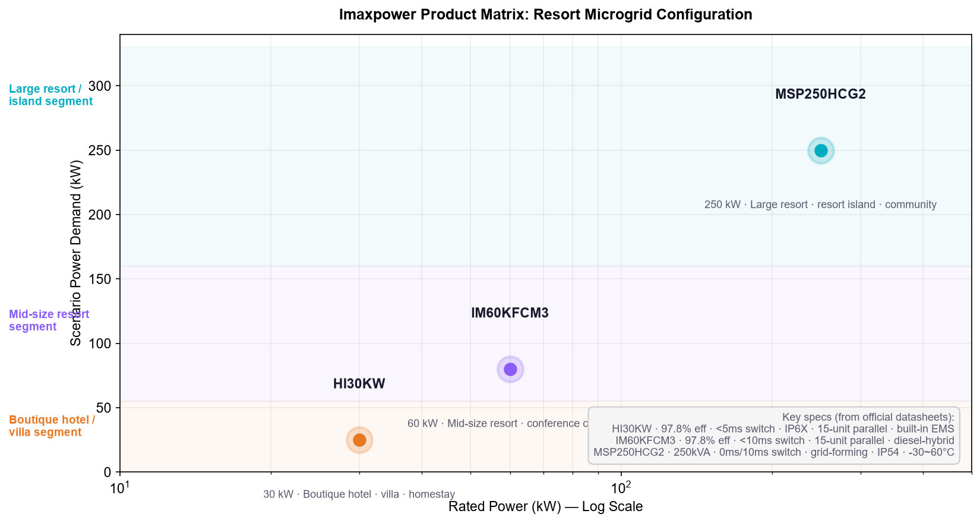This screenshot has height=523, width=980.
Task: Click the y-axis tick label 250
Action: [100, 151]
